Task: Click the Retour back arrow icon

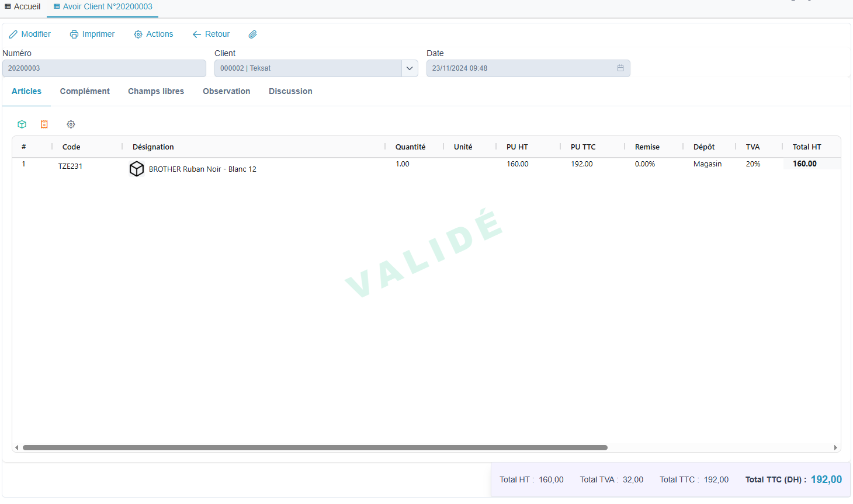Action: click(196, 34)
